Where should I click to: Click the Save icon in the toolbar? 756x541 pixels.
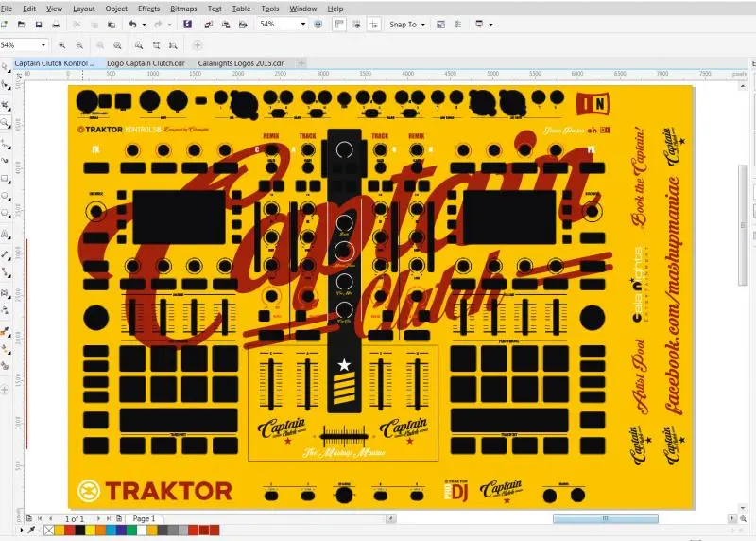pyautogui.click(x=39, y=24)
